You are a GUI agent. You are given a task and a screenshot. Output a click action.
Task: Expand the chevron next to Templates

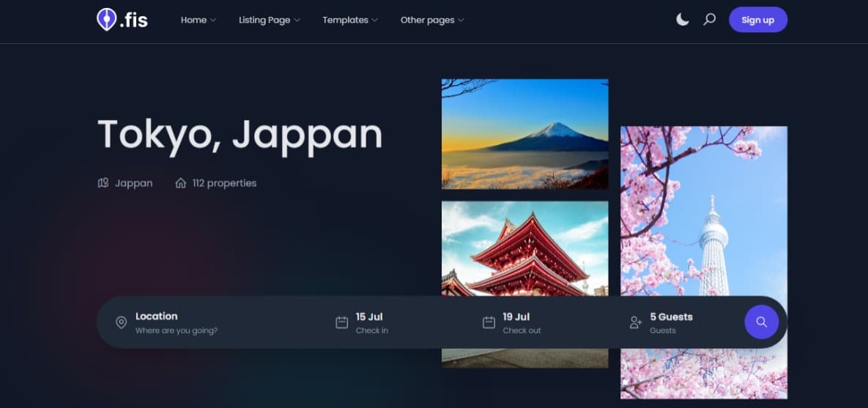tap(375, 21)
